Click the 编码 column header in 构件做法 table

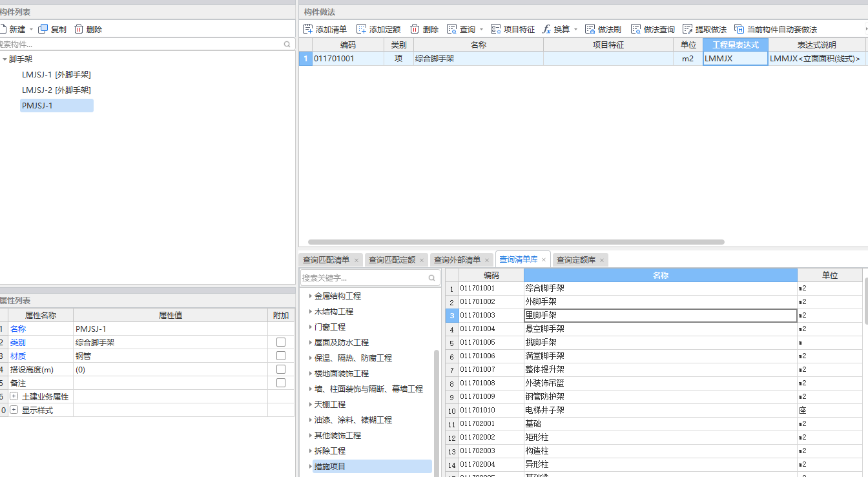[348, 45]
